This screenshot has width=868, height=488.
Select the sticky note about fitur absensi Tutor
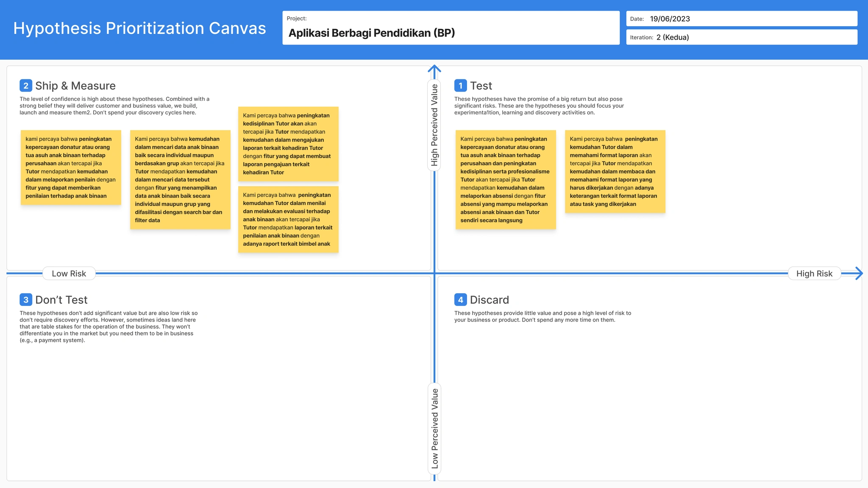(505, 180)
